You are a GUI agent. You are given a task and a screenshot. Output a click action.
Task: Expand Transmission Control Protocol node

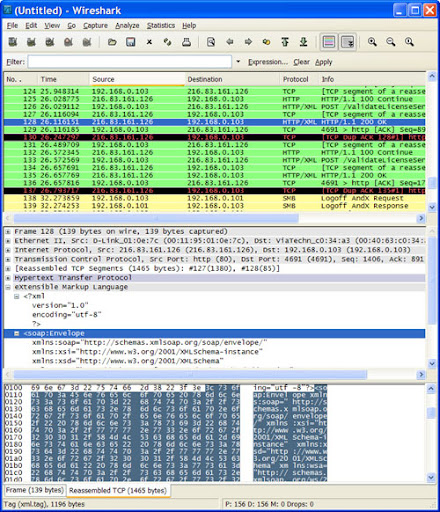click(8, 259)
